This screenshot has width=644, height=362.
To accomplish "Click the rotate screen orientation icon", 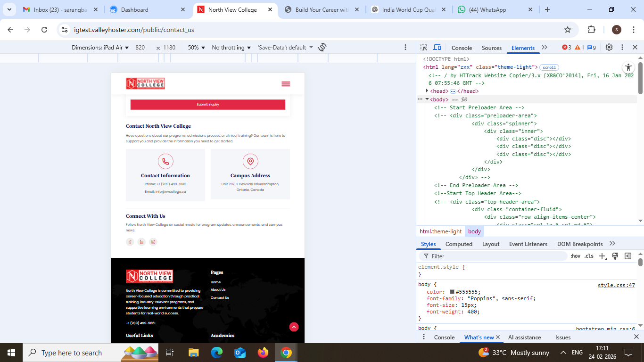I will click(x=322, y=47).
